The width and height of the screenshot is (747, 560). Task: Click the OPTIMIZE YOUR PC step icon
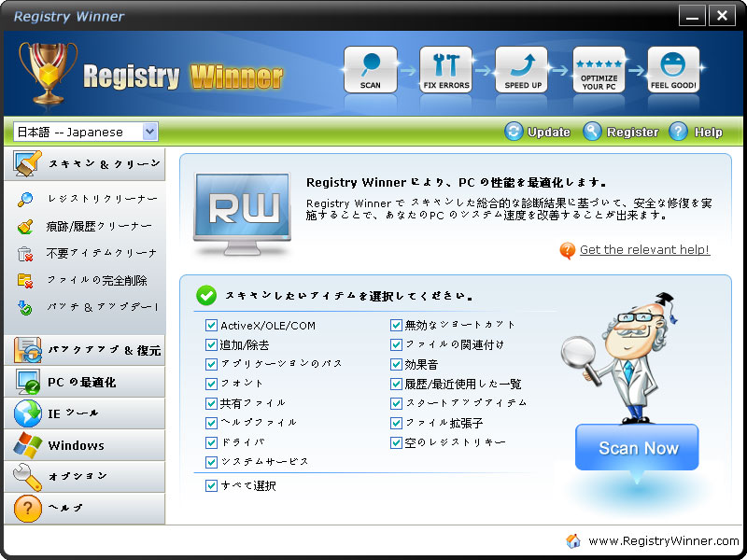point(599,69)
